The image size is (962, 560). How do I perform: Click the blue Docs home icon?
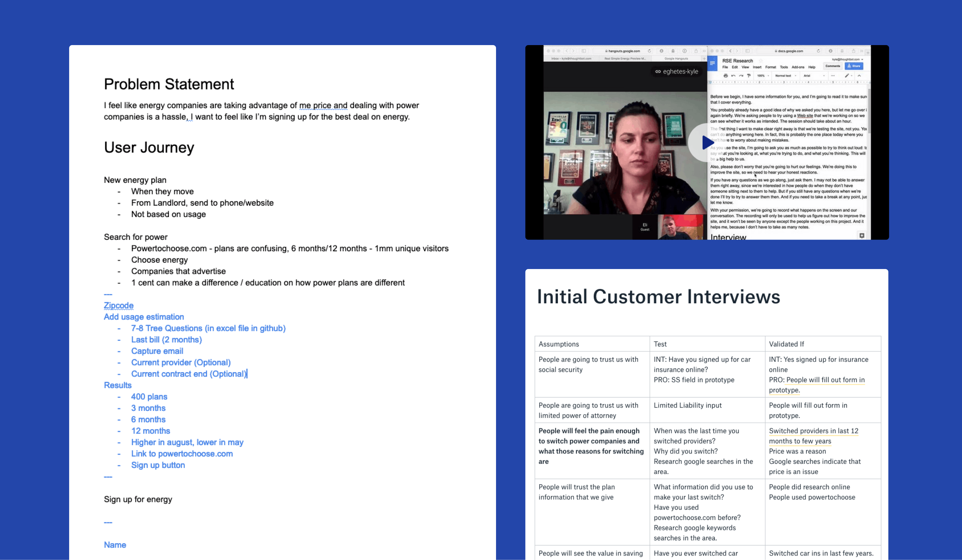(712, 63)
